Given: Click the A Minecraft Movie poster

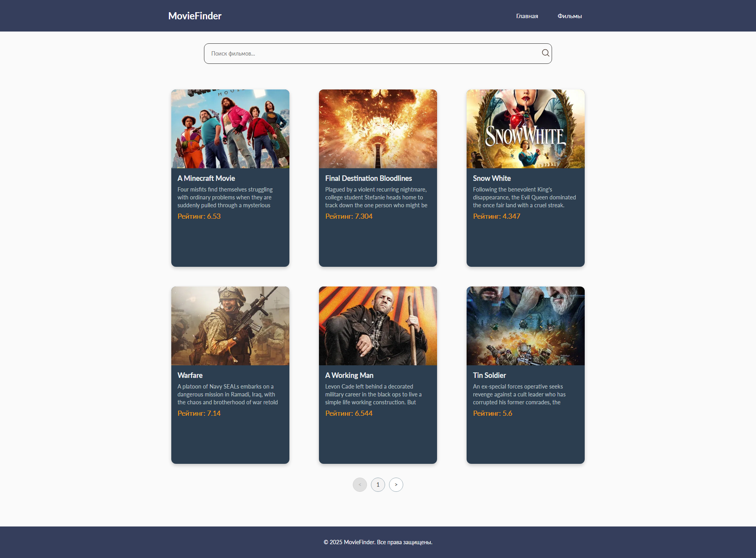Looking at the screenshot, I should click(x=230, y=129).
